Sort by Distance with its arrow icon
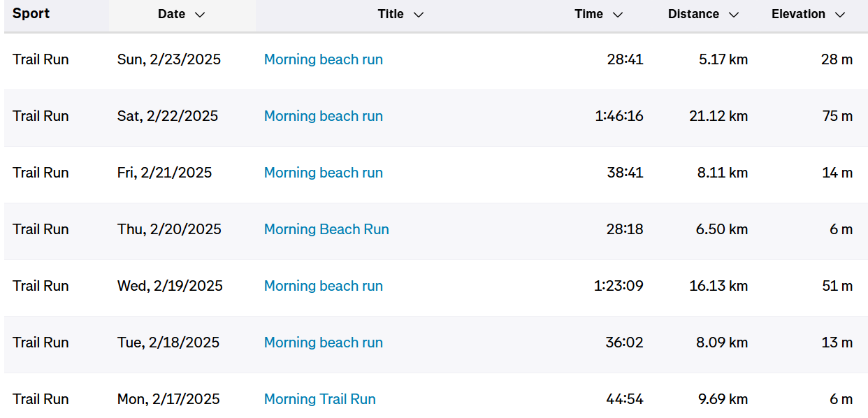This screenshot has height=418, width=868. click(x=734, y=15)
